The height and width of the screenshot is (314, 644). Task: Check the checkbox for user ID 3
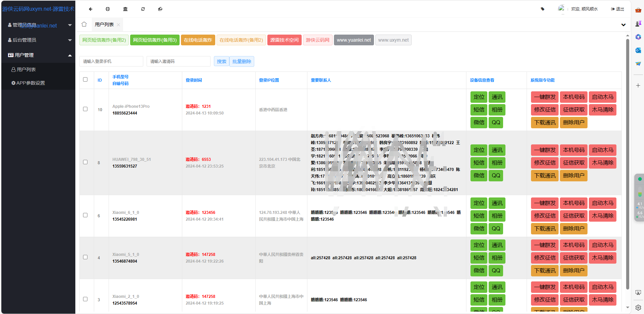pyautogui.click(x=85, y=299)
